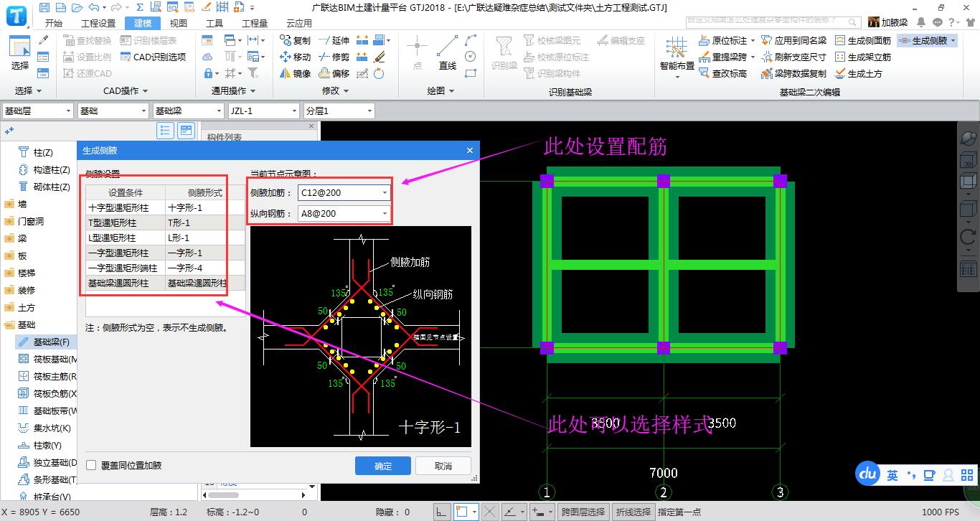Click 应用到同名梁 tool

793,41
